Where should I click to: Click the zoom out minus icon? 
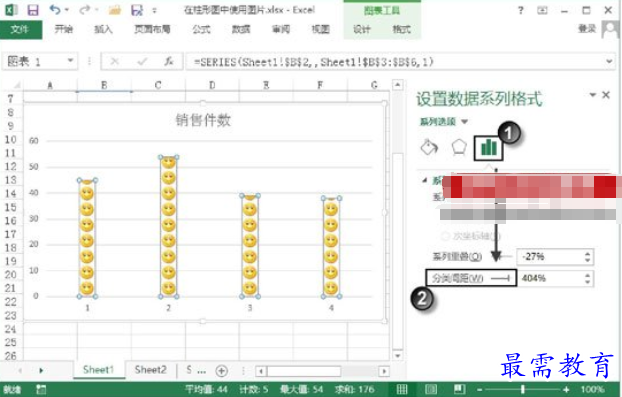480,389
